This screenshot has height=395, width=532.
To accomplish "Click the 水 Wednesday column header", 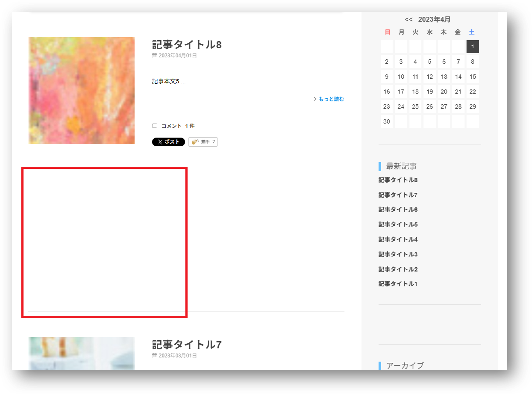I will 429,32.
